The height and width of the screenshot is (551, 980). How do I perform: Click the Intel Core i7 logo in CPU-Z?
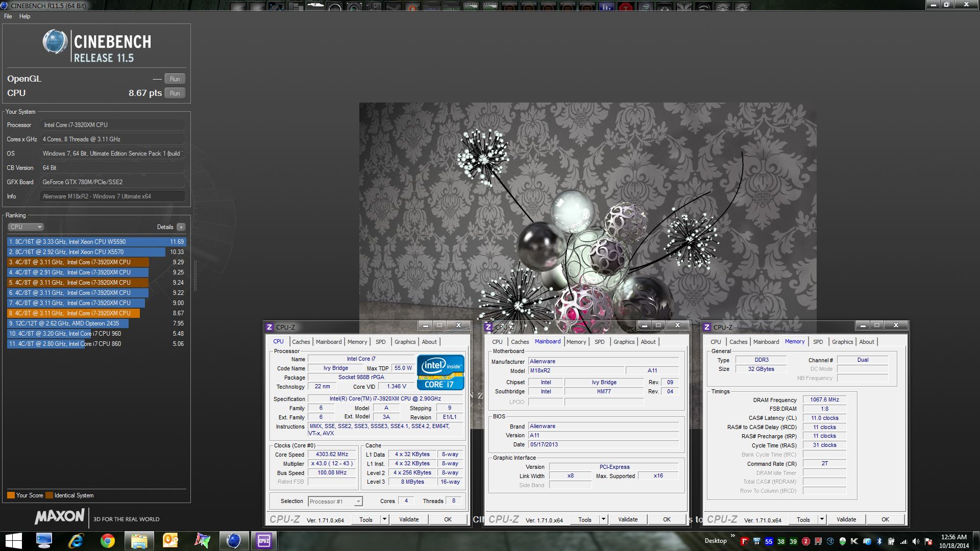click(440, 372)
